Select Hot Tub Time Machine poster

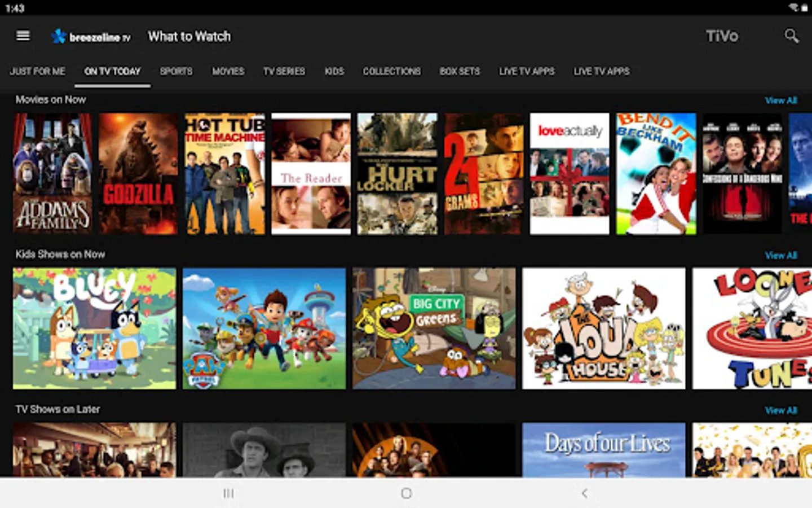pos(225,173)
